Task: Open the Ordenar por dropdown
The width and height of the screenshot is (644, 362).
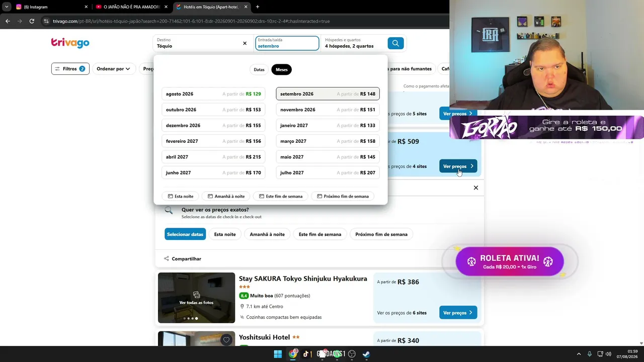Action: tap(113, 69)
